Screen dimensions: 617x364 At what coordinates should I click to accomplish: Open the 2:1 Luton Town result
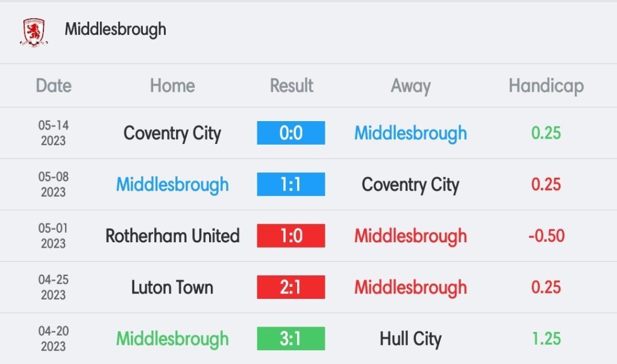[291, 287]
